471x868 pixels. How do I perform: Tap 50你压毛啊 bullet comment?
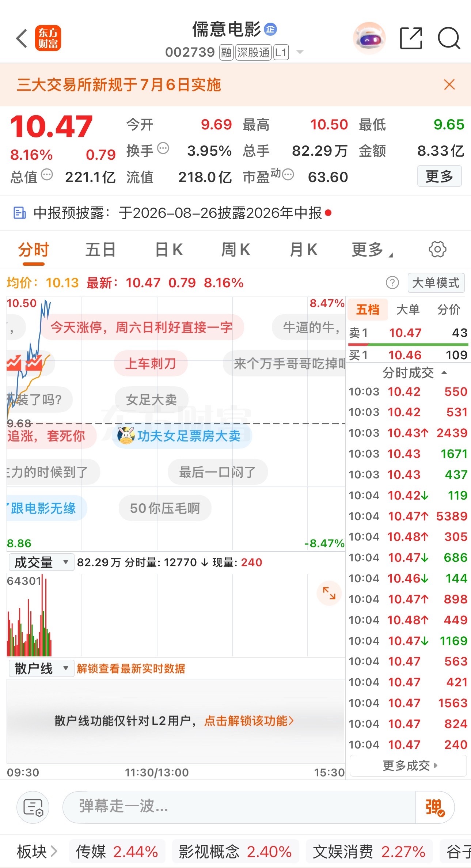click(x=165, y=508)
